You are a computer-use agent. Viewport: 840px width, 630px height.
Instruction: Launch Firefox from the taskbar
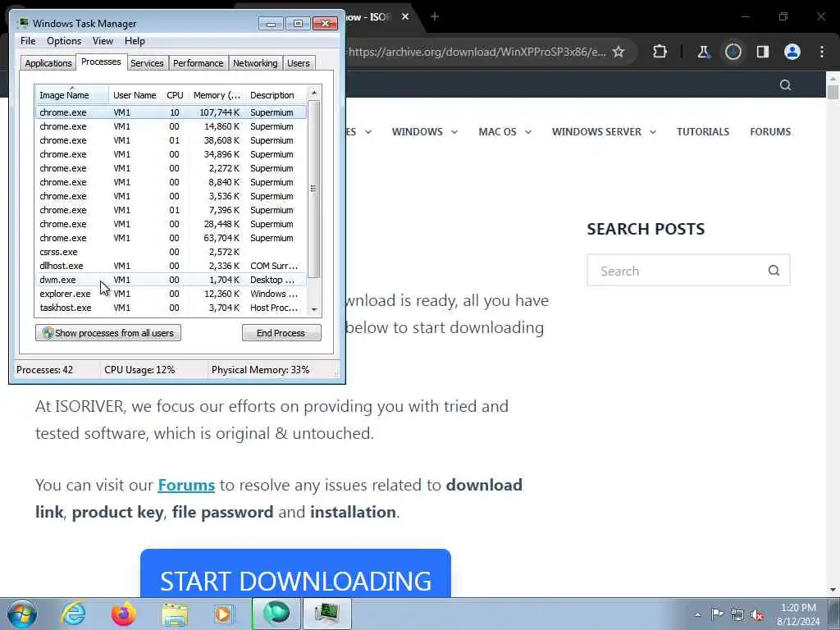pyautogui.click(x=124, y=614)
